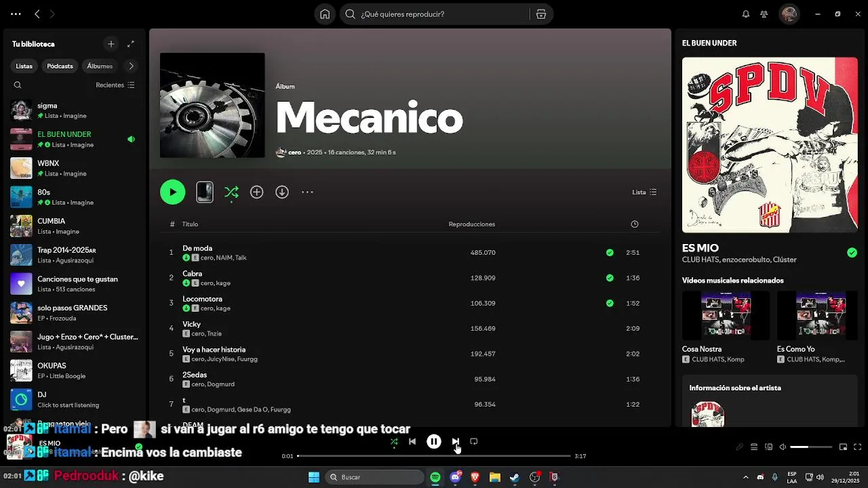
Task: Open the user profile avatar
Action: 789,14
